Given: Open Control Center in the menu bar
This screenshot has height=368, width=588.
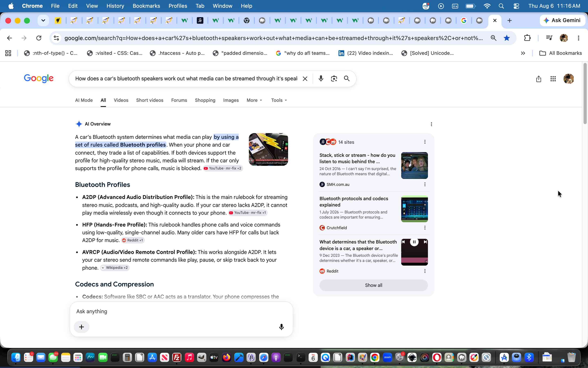Looking at the screenshot, I should 516,6.
